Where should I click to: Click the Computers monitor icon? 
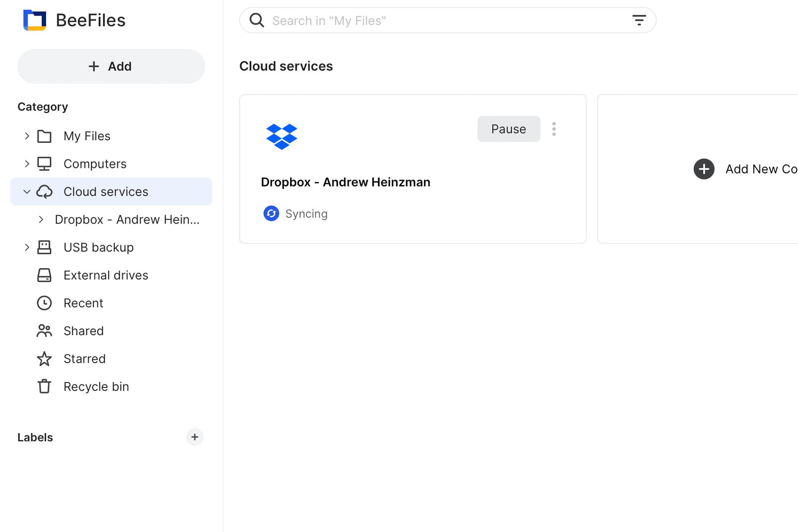44,164
